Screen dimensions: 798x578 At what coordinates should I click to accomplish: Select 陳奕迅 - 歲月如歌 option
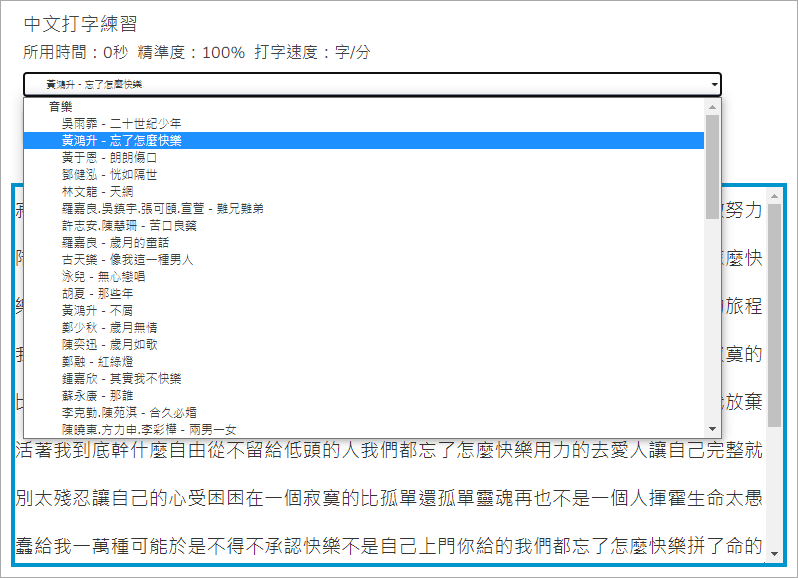(x=364, y=344)
